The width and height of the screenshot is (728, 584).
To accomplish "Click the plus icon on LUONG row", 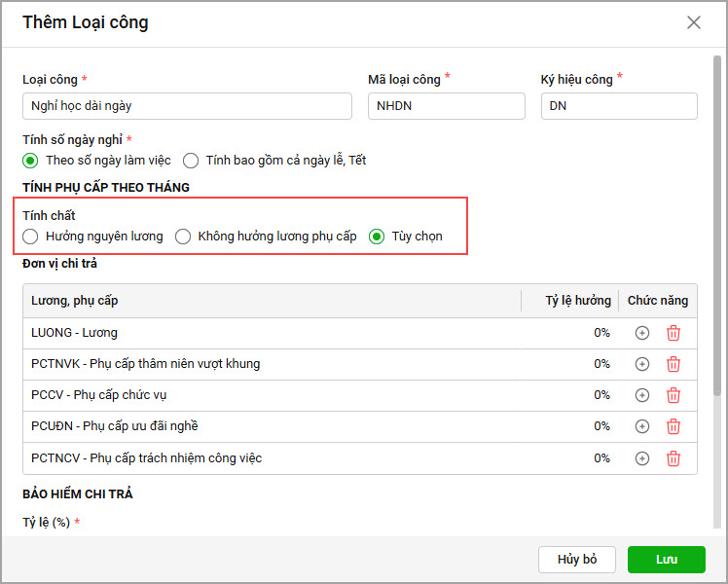I will tap(642, 333).
